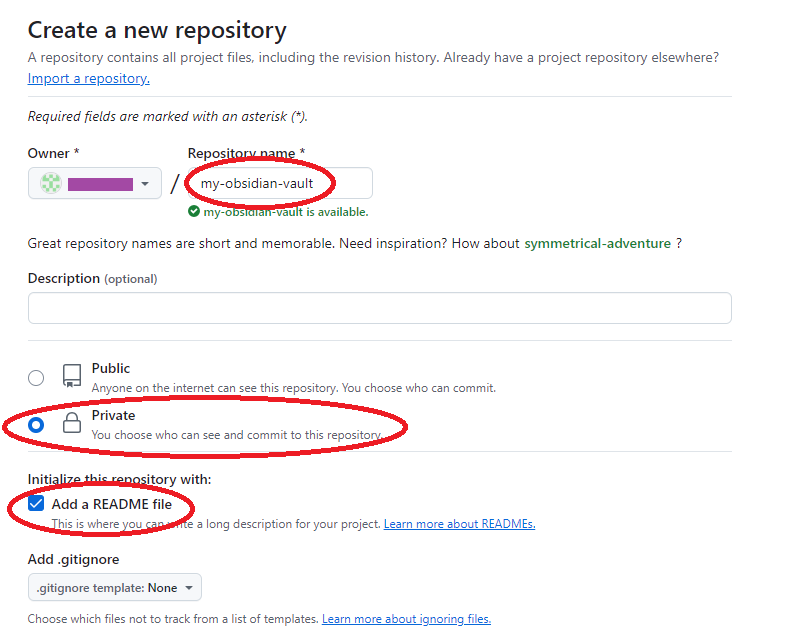Click the green availability checkmark icon
Image resolution: width=785 pixels, height=628 pixels.
tap(194, 212)
